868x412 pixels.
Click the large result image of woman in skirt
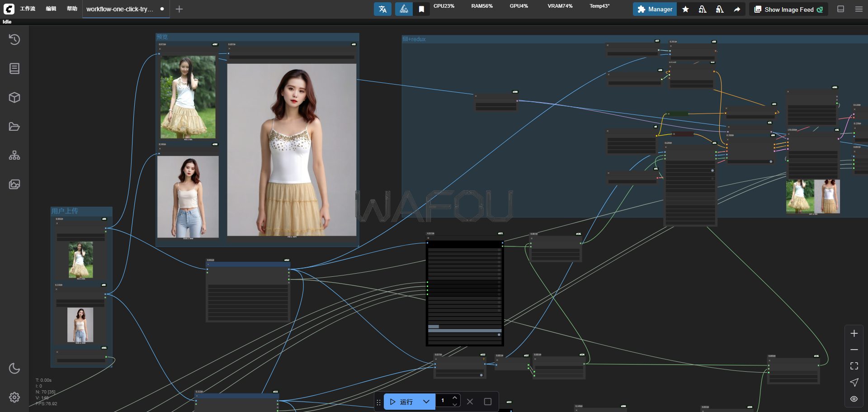point(292,150)
